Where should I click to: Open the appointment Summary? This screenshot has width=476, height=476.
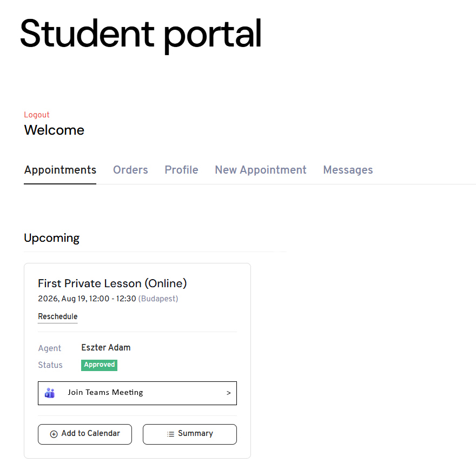tap(190, 434)
